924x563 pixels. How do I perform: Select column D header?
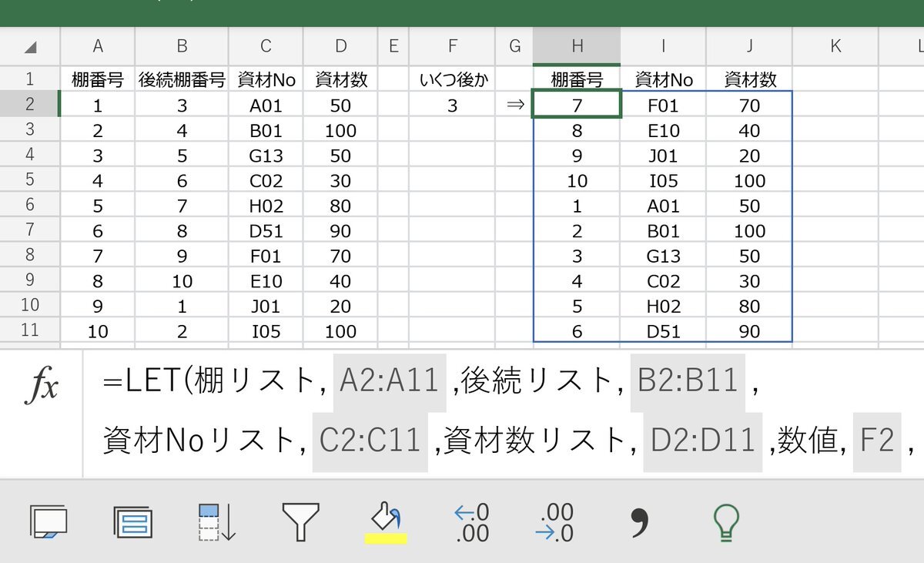[340, 46]
